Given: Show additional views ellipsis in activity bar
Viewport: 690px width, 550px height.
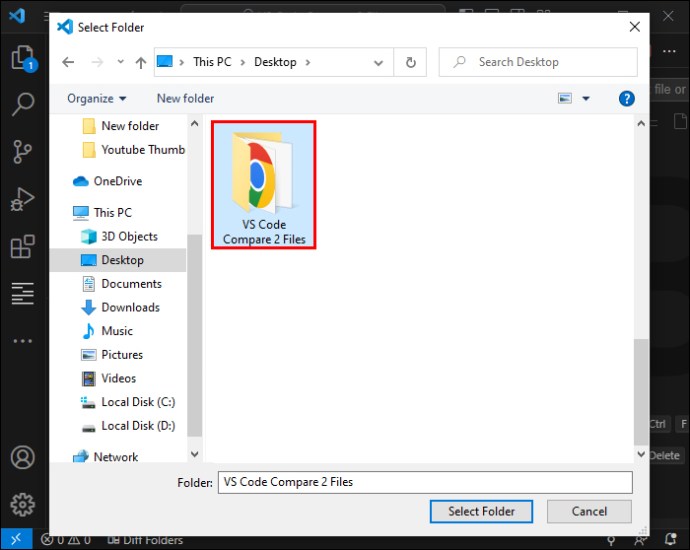Looking at the screenshot, I should click(x=22, y=341).
